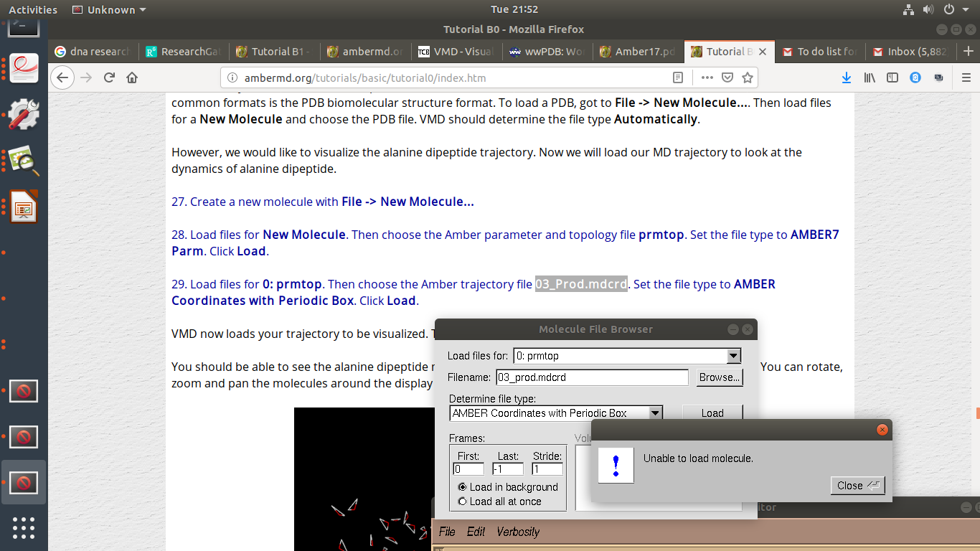Open the Determine file type dropdown
The image size is (980, 551).
(x=654, y=413)
